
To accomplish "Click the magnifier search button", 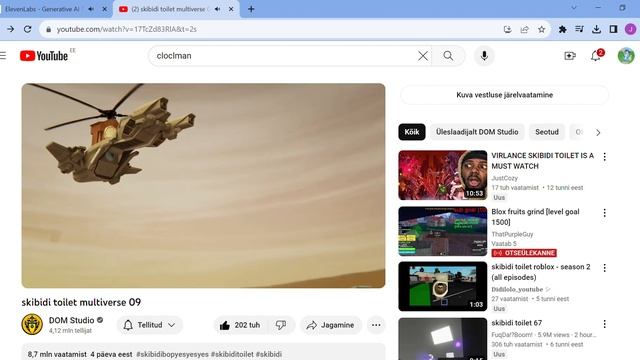I will point(448,56).
